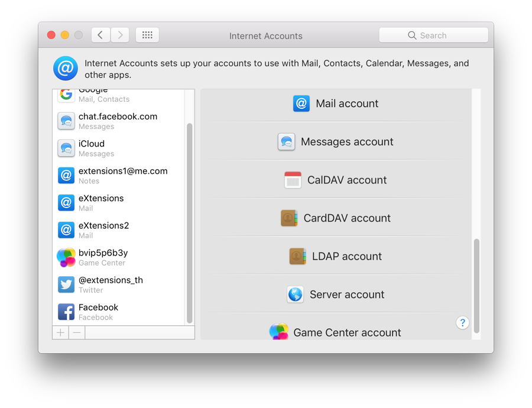Select "@extensions_th" account name
The width and height of the screenshot is (532, 408).
point(111,280)
